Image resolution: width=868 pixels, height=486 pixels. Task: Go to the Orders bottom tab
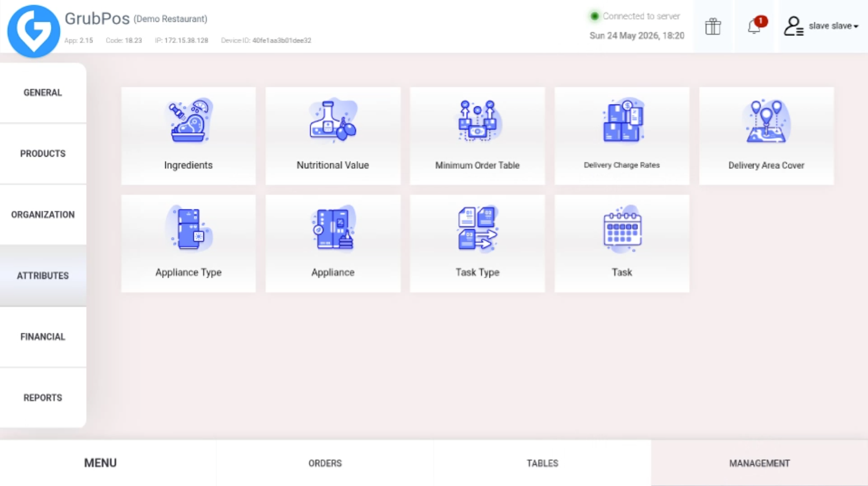pyautogui.click(x=325, y=463)
